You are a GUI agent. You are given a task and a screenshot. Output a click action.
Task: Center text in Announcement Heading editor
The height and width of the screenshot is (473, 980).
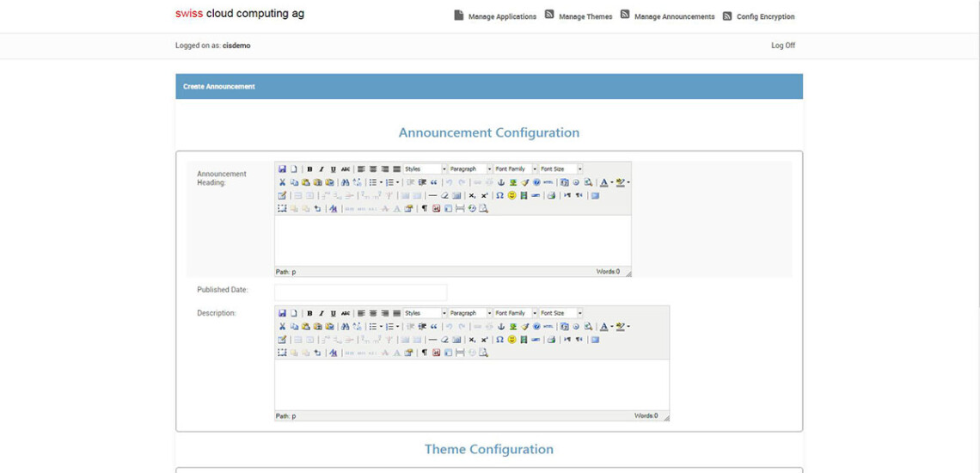tap(373, 169)
